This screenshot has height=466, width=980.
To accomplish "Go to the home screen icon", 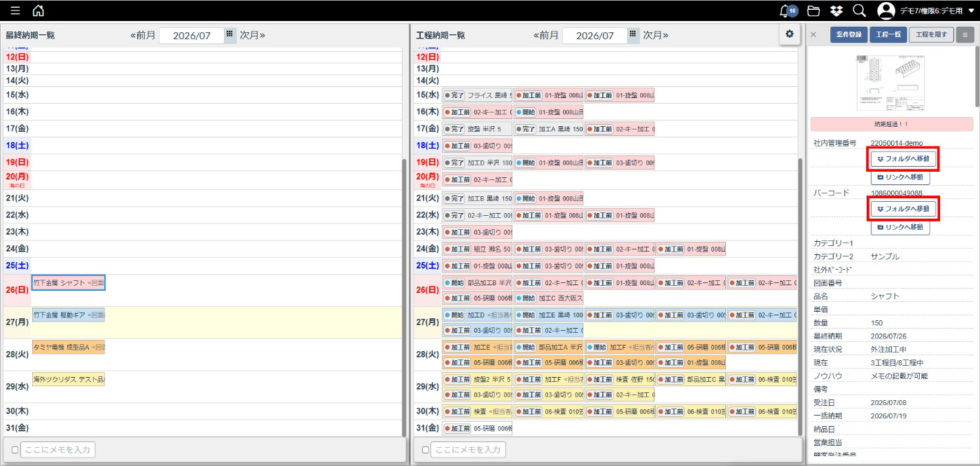I will coord(38,11).
